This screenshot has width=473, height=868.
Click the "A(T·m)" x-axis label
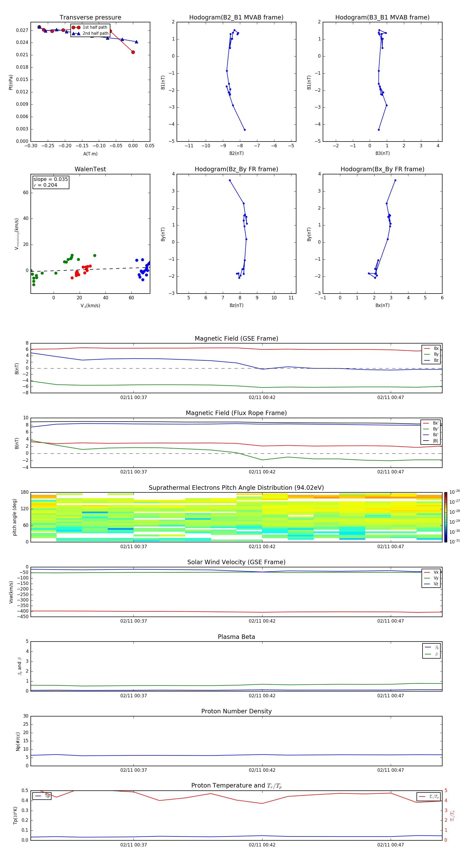click(90, 154)
